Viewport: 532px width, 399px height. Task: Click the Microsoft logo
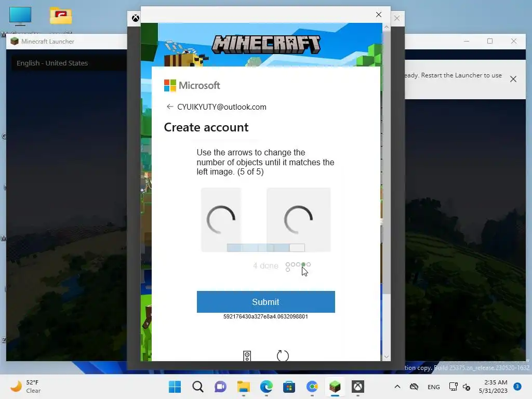point(192,86)
